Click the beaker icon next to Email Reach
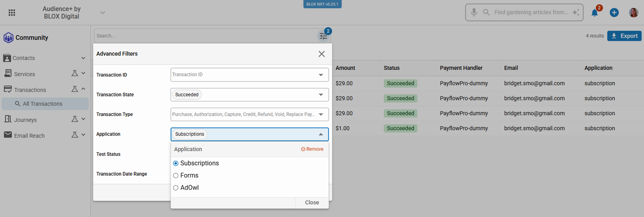The width and height of the screenshot is (644, 217). pyautogui.click(x=75, y=135)
